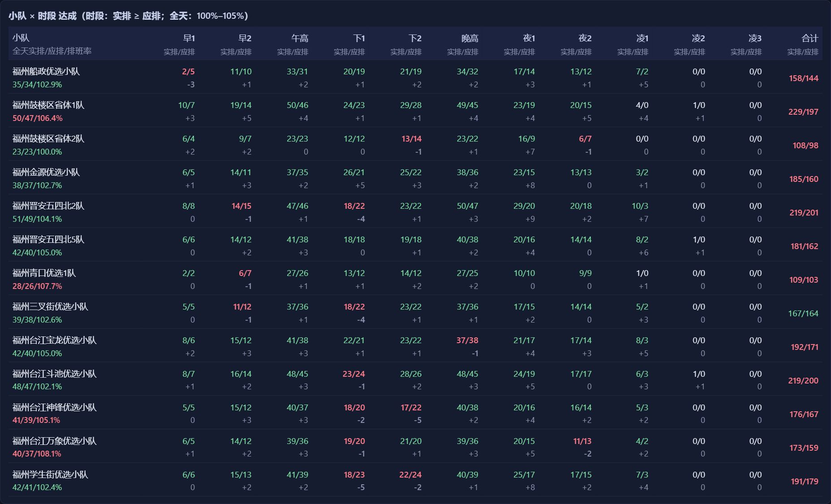Click the 16/9 cell in 夜1
831x504 pixels.
(526, 139)
